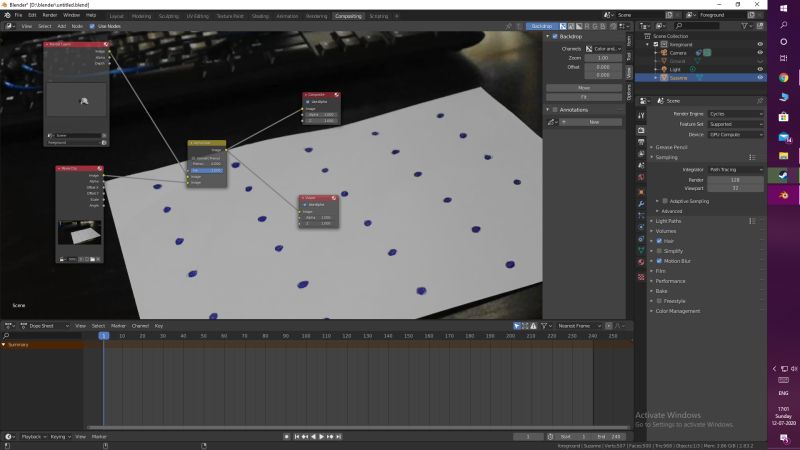The height and width of the screenshot is (450, 800).
Task: Open Chrome from the Windows taskbar
Action: tap(784, 78)
